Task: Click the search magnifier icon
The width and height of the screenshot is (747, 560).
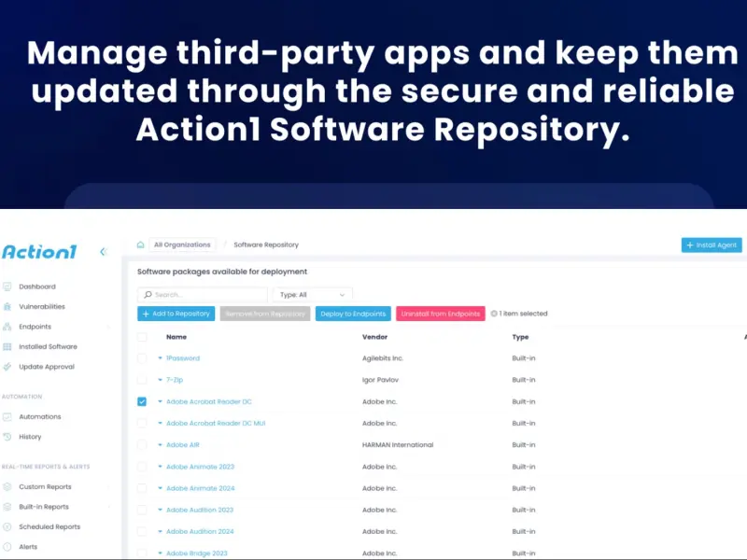Action: click(148, 295)
